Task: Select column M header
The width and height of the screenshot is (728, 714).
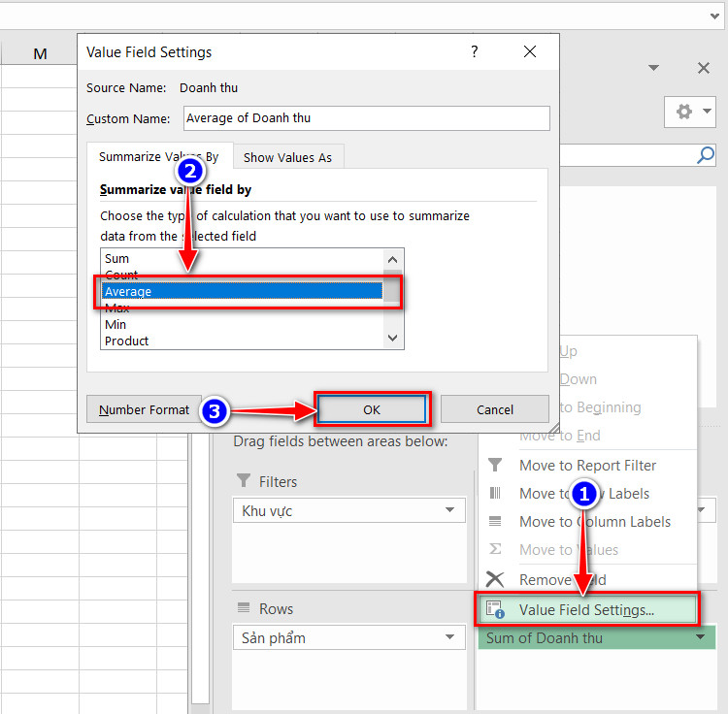Action: 40,53
